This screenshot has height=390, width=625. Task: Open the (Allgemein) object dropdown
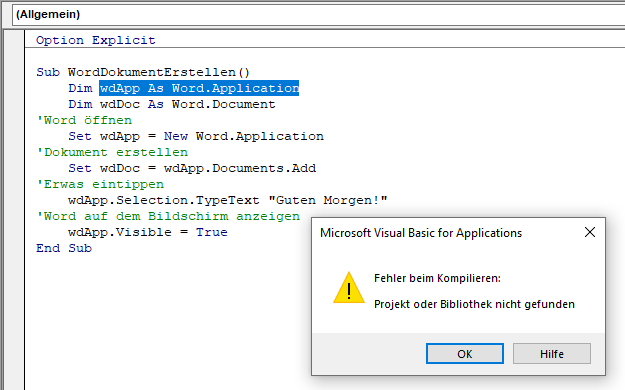pyautogui.click(x=318, y=14)
